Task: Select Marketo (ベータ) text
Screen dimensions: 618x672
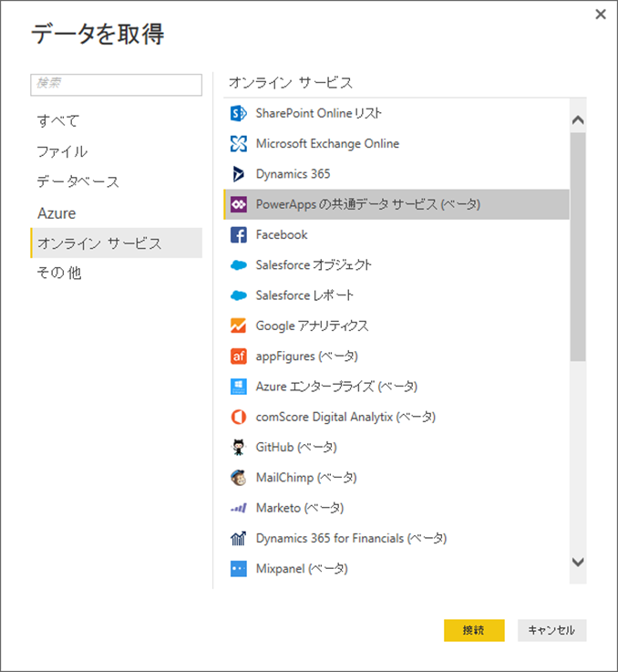Action: [300, 508]
